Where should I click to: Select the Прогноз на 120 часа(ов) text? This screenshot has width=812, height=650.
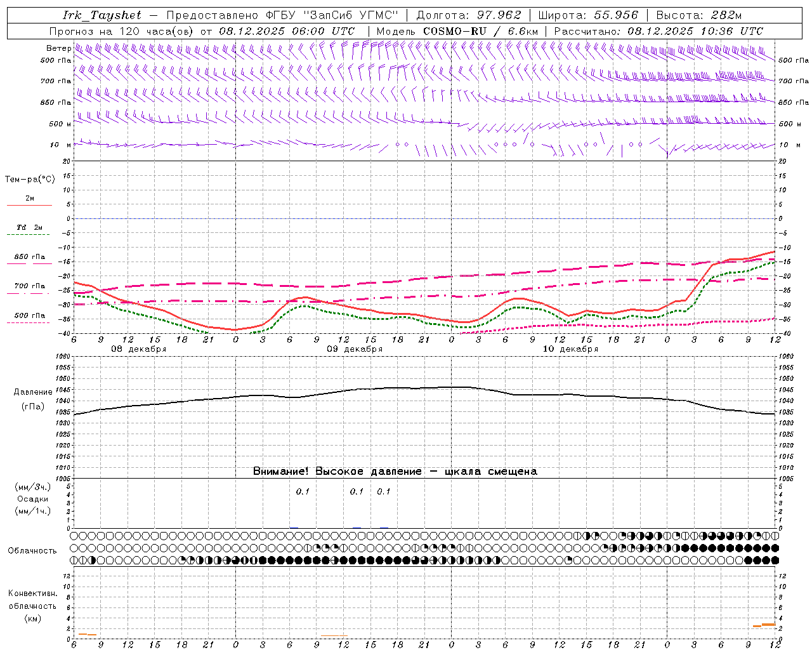coord(122,31)
